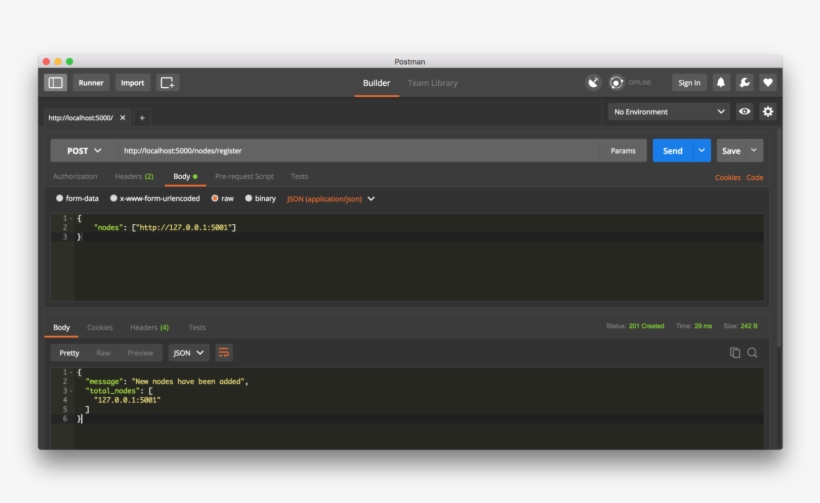Switch to the Team Library tab
The height and width of the screenshot is (503, 820).
click(432, 83)
